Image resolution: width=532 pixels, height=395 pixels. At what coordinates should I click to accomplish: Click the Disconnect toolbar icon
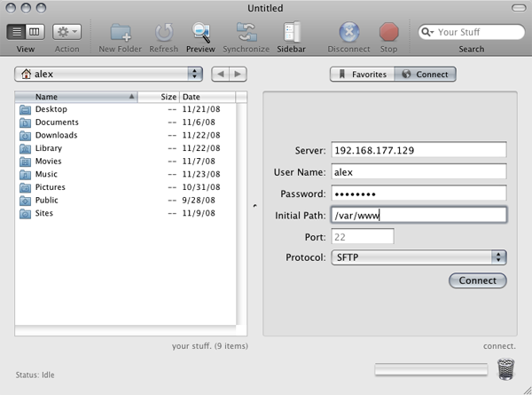click(x=349, y=32)
